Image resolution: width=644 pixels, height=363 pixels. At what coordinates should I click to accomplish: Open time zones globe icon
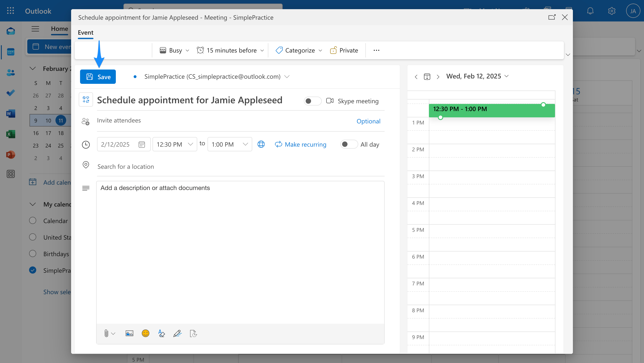pyautogui.click(x=261, y=144)
